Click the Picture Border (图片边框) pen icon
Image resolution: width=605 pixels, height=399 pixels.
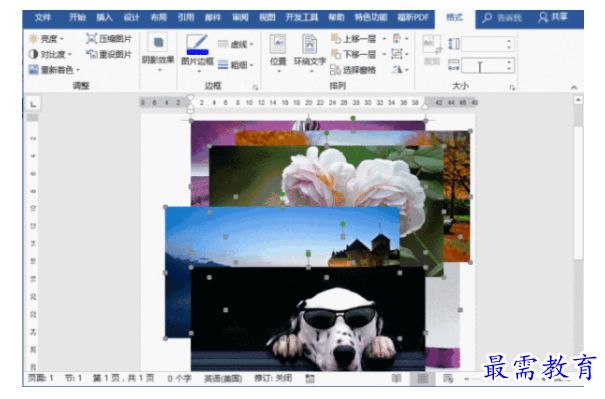coord(197,44)
